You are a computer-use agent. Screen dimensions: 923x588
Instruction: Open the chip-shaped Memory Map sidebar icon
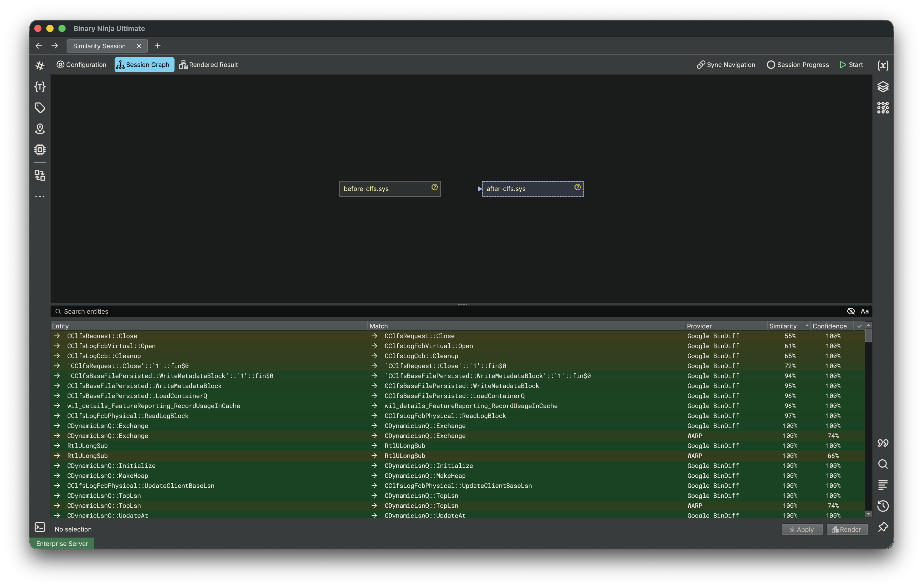[x=40, y=149]
